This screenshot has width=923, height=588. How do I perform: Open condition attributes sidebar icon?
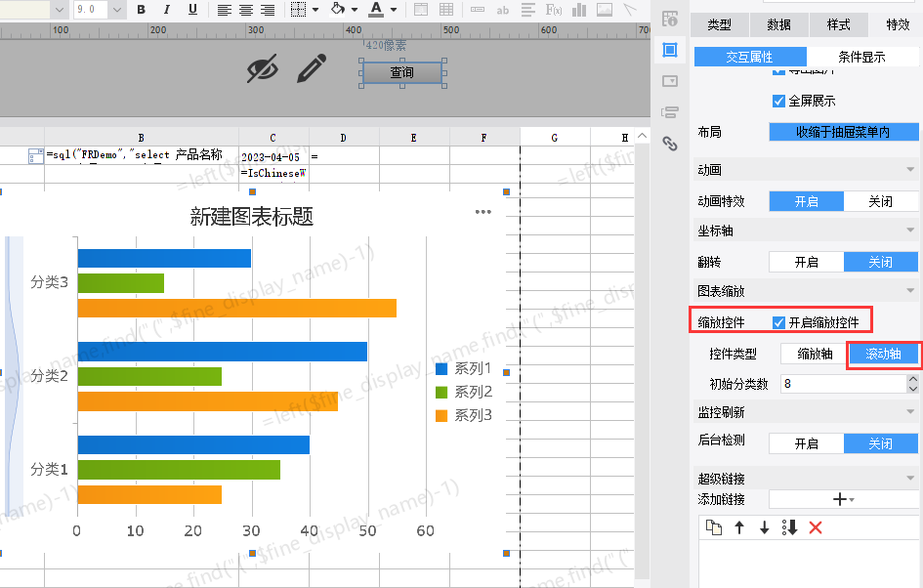point(670,111)
